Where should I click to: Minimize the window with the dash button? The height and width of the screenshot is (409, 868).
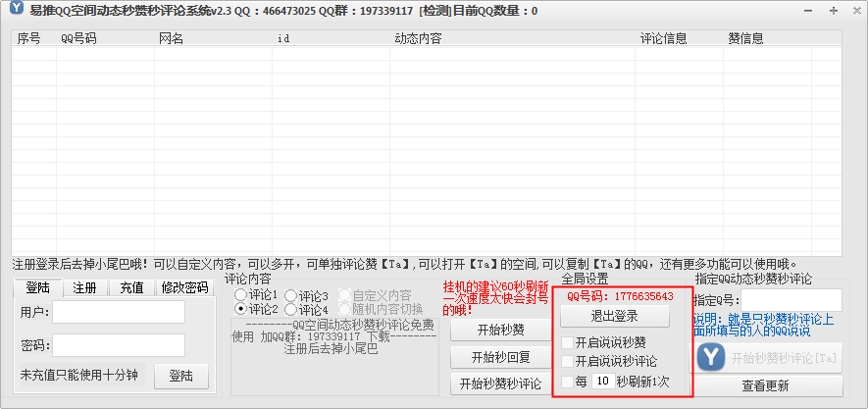pos(809,11)
